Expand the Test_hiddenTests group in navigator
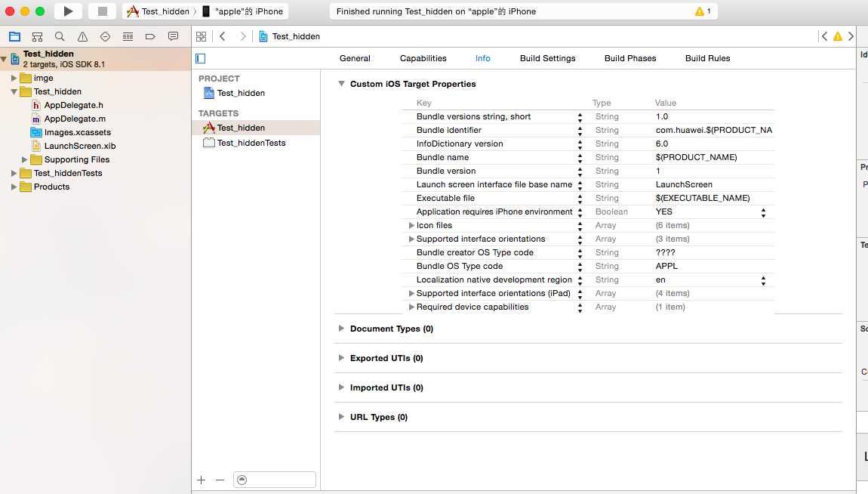The image size is (868, 494). tap(14, 173)
